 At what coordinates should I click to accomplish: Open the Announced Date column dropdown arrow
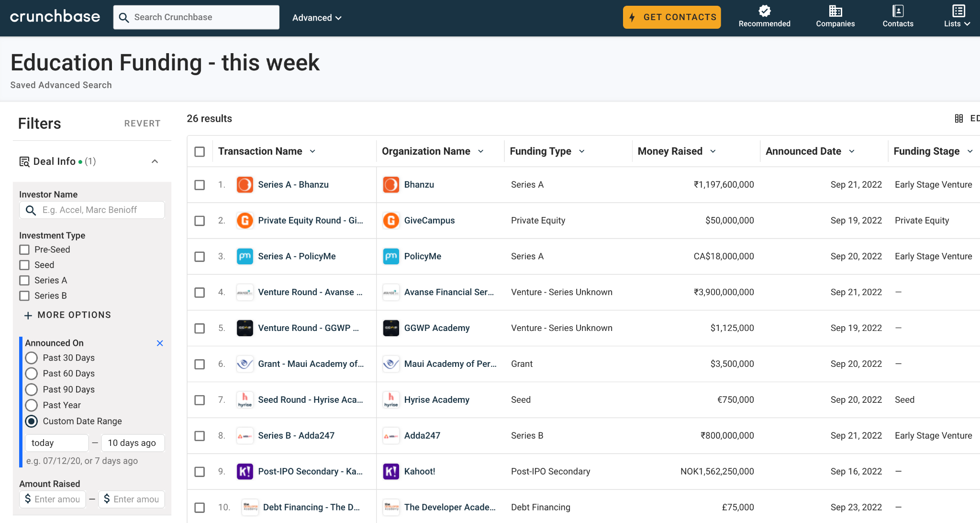(x=852, y=151)
